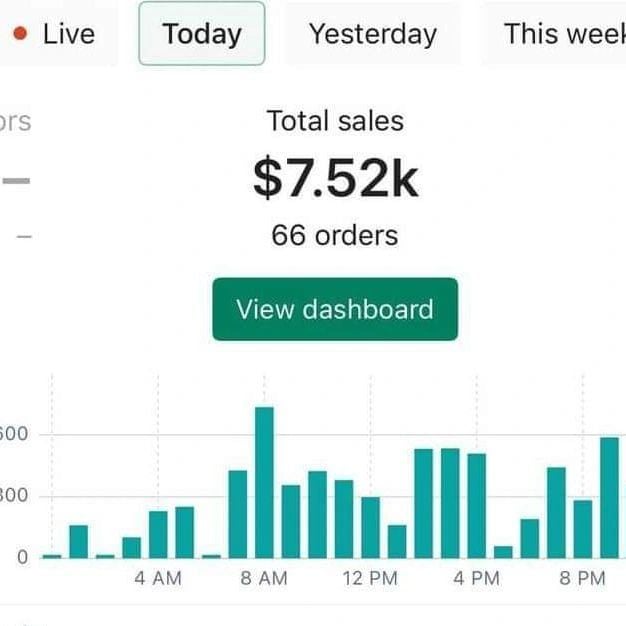Click the 4 PM axis label

476,578
